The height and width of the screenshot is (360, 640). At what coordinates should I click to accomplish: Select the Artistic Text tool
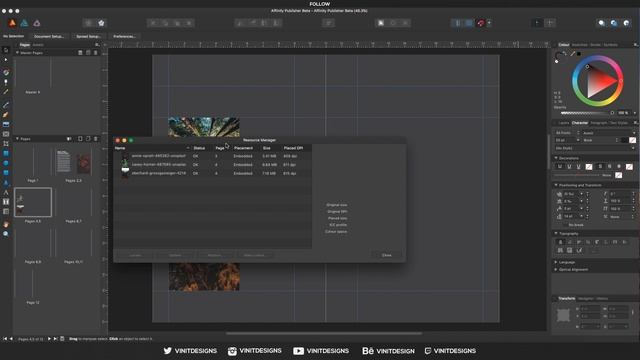click(x=6, y=192)
